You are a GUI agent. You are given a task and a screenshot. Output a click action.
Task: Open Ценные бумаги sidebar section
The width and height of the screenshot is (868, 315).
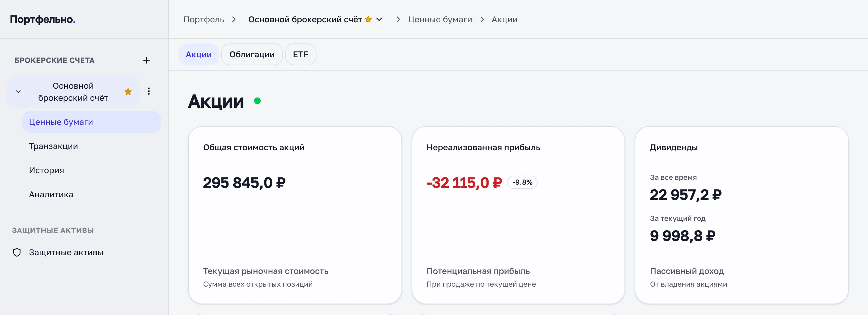[x=91, y=122]
